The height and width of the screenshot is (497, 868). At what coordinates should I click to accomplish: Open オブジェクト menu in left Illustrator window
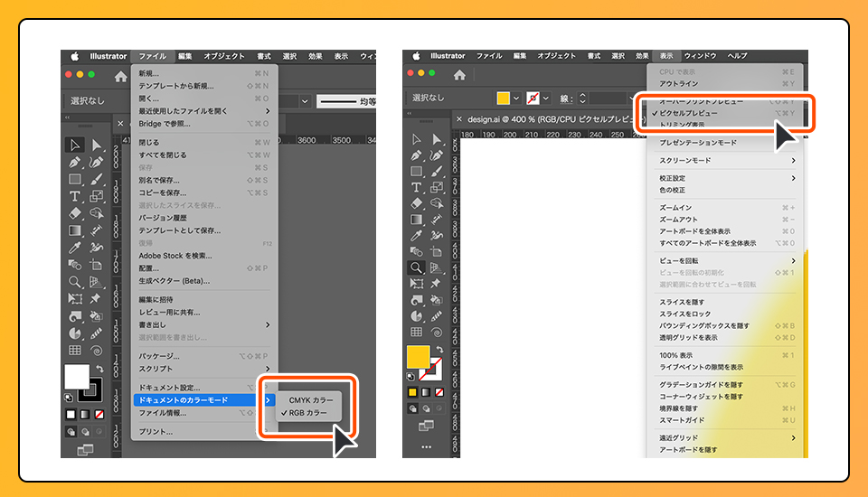(223, 56)
